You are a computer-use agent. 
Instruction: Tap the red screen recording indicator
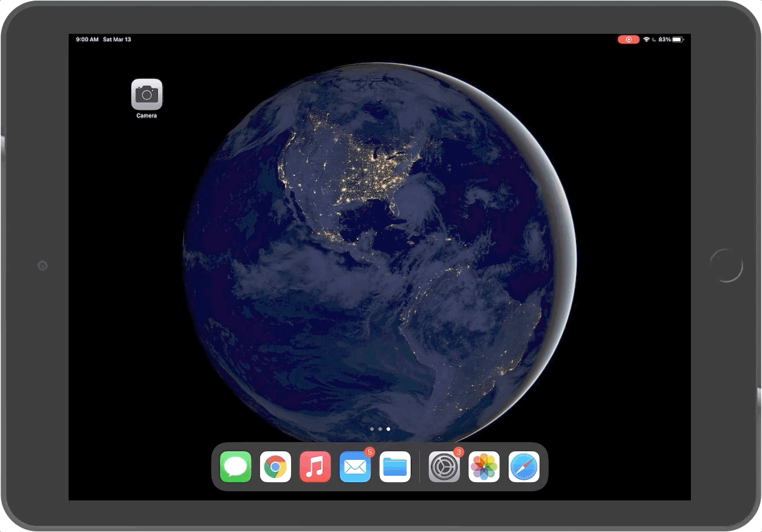[628, 39]
